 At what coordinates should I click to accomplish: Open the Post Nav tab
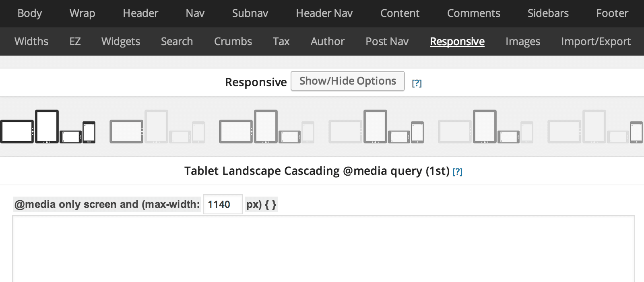click(x=387, y=41)
